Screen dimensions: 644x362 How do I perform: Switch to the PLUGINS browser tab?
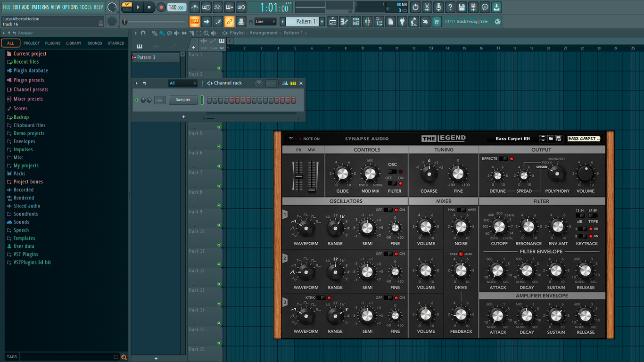pos(52,43)
